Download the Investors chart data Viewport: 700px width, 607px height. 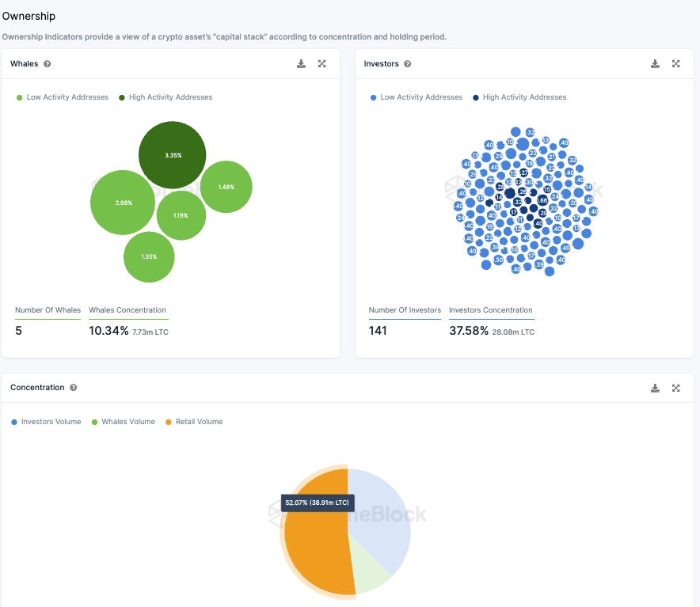(x=655, y=64)
